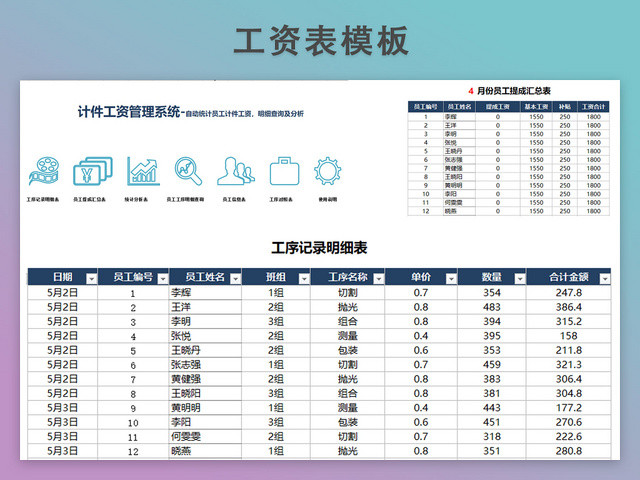Open the 单价 filter dropdown arrow
Image resolution: width=640 pixels, height=480 pixels.
point(448,279)
